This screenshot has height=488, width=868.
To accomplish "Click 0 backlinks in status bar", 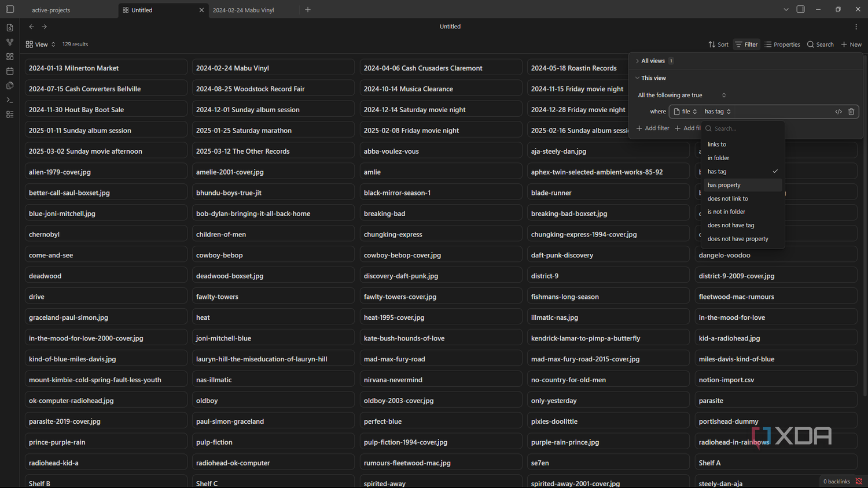I will 836,482.
